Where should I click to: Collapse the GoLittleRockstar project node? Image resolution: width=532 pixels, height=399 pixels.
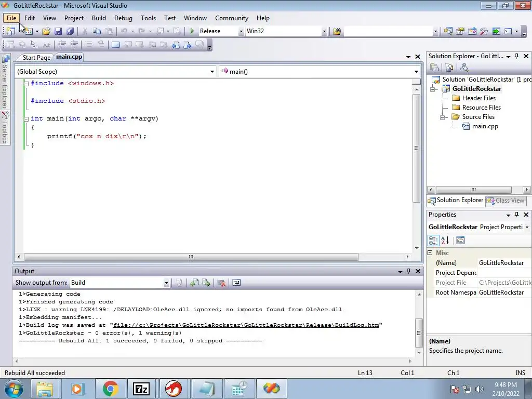click(433, 89)
